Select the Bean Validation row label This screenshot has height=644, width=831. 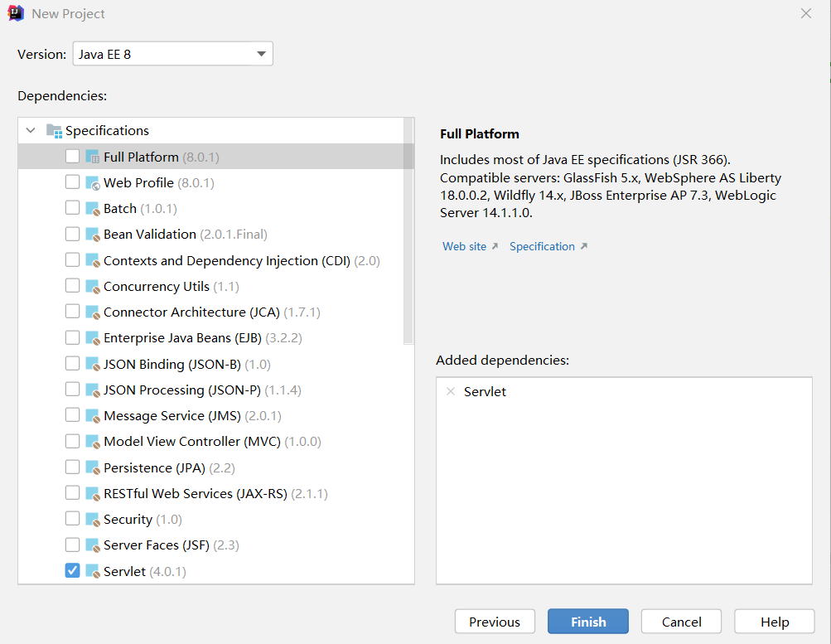(x=186, y=235)
